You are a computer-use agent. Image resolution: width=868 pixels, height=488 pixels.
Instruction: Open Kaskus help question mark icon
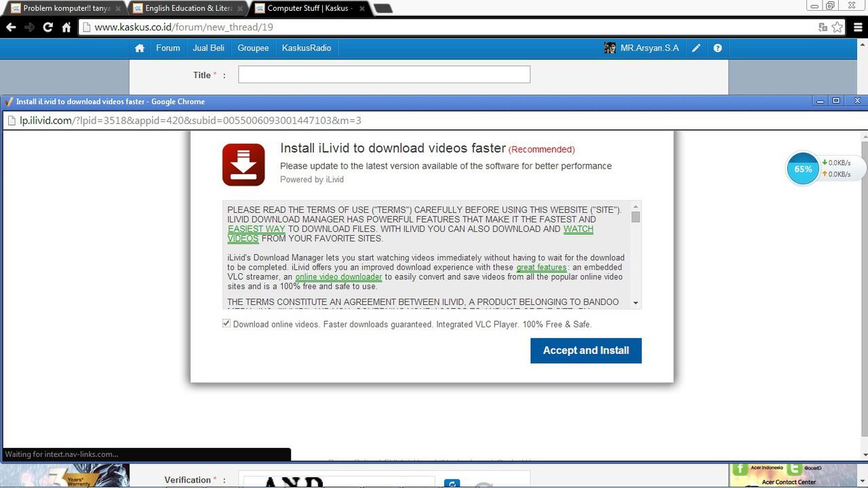tap(717, 48)
